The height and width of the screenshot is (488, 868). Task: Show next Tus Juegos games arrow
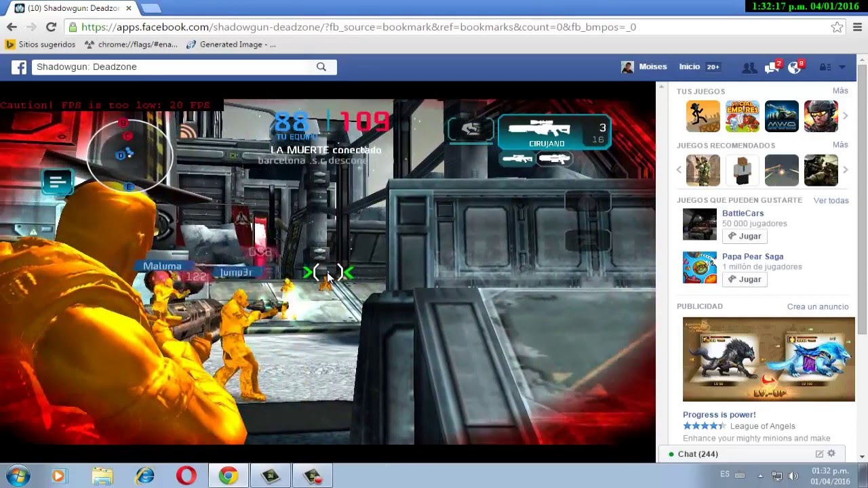pyautogui.click(x=846, y=116)
